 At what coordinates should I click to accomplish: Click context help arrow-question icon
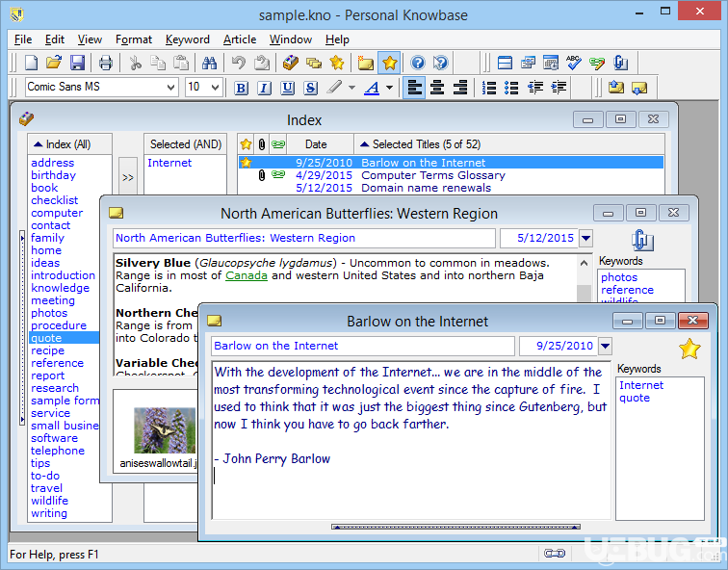pyautogui.click(x=441, y=63)
